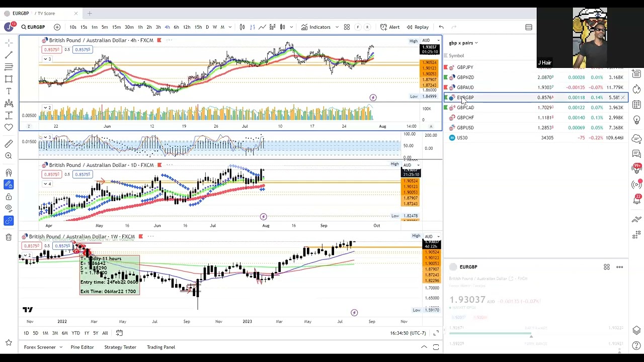Open the Trading Panel tab

(x=161, y=347)
